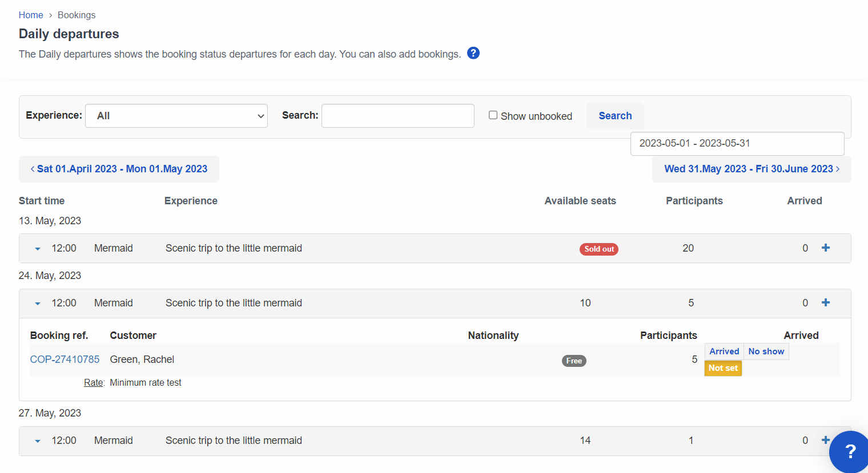Viewport: 868px width, 473px height.
Task: Click the Nationality column header
Action: 493,335
